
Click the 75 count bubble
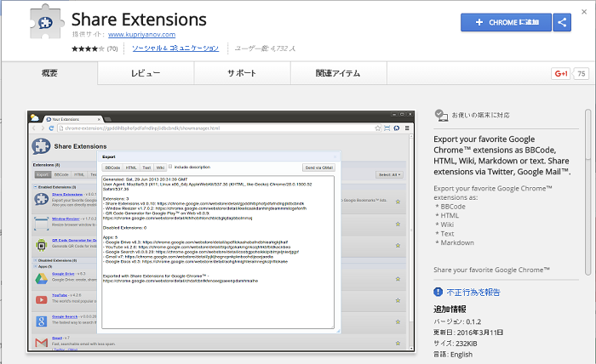click(x=582, y=74)
